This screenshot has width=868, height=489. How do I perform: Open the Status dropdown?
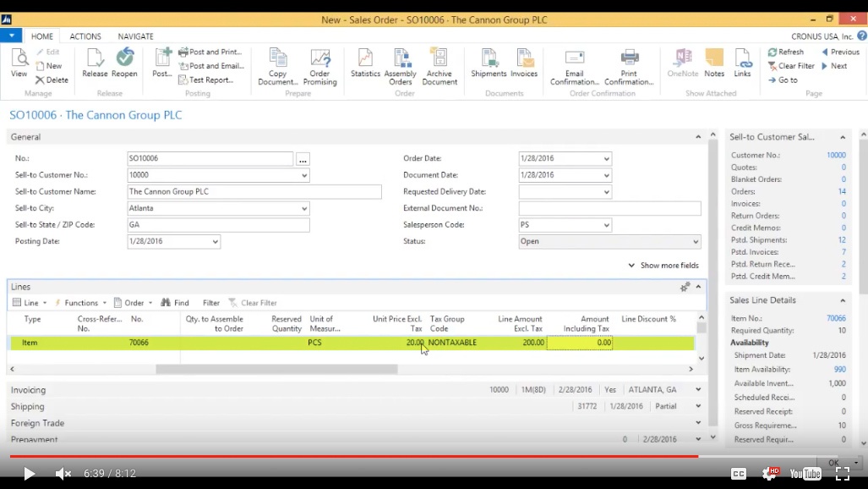(696, 242)
